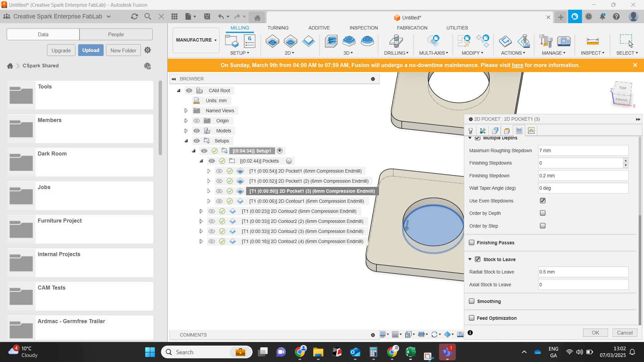
Task: Toggle visibility of 2D Contour1 operation
Action: (219, 201)
